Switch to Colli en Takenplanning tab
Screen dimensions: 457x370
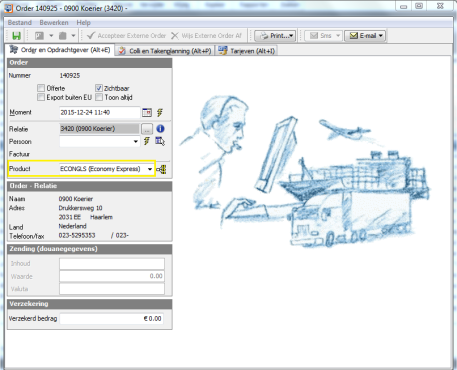coord(165,51)
